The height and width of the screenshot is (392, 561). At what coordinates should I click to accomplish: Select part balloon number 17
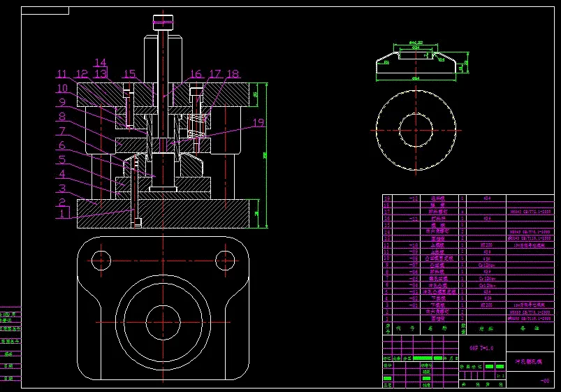[214, 74]
